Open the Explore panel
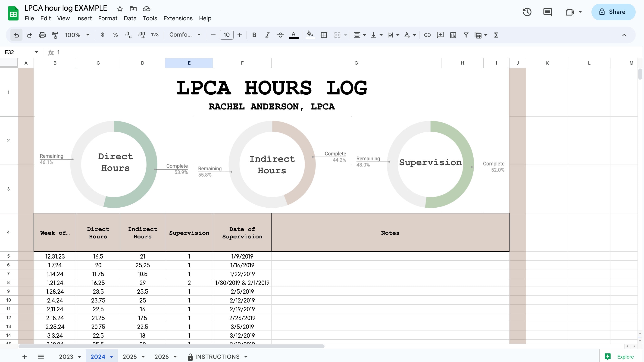This screenshot has width=644, height=362. point(619,357)
